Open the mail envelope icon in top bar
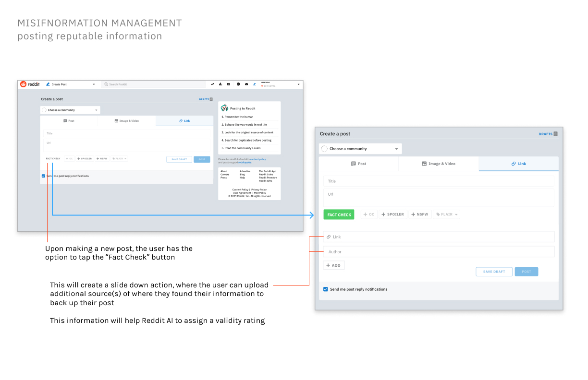 tap(246, 84)
